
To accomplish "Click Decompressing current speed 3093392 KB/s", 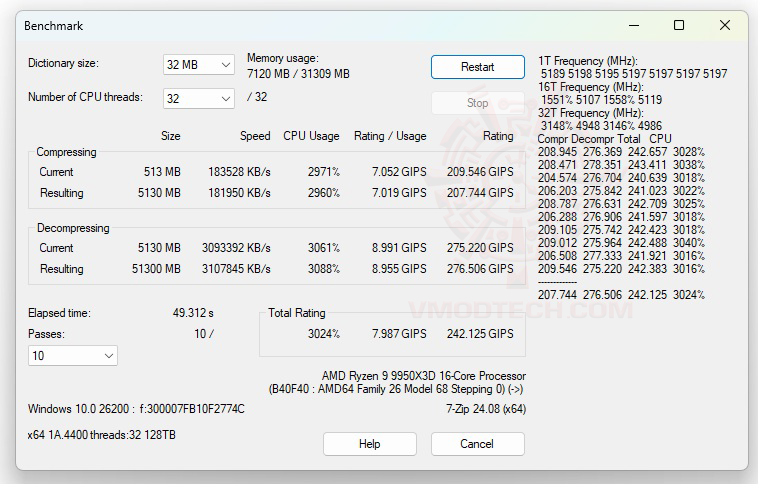I will pos(236,248).
